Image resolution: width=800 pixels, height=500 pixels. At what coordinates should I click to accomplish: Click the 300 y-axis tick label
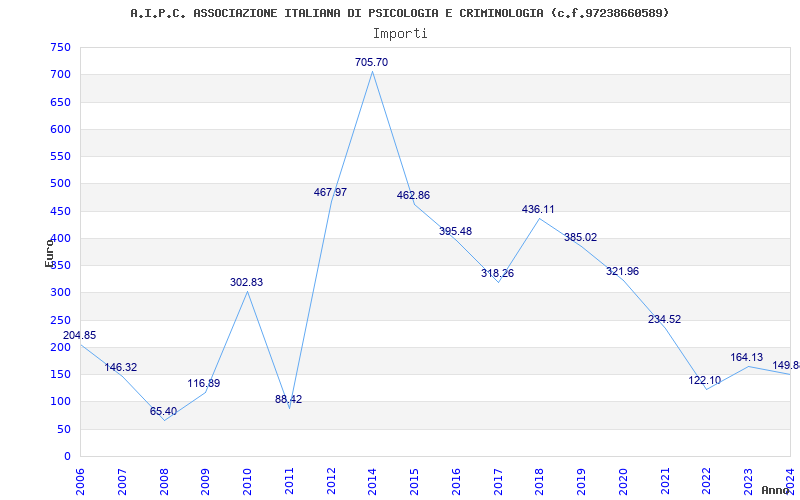pyautogui.click(x=60, y=293)
